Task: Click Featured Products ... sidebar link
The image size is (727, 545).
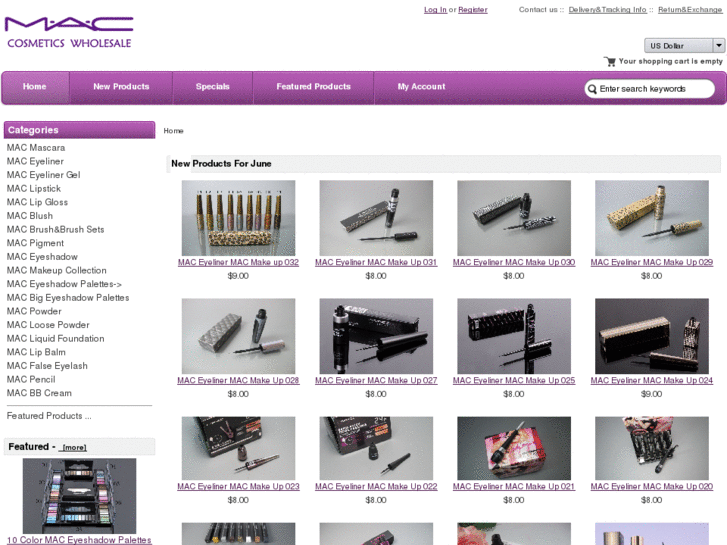Action: (49, 416)
